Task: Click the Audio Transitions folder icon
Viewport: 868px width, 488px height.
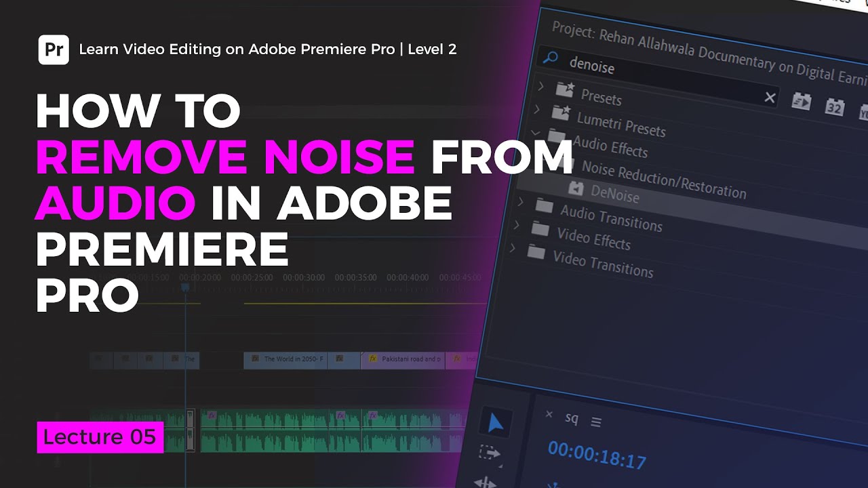Action: coord(544,205)
